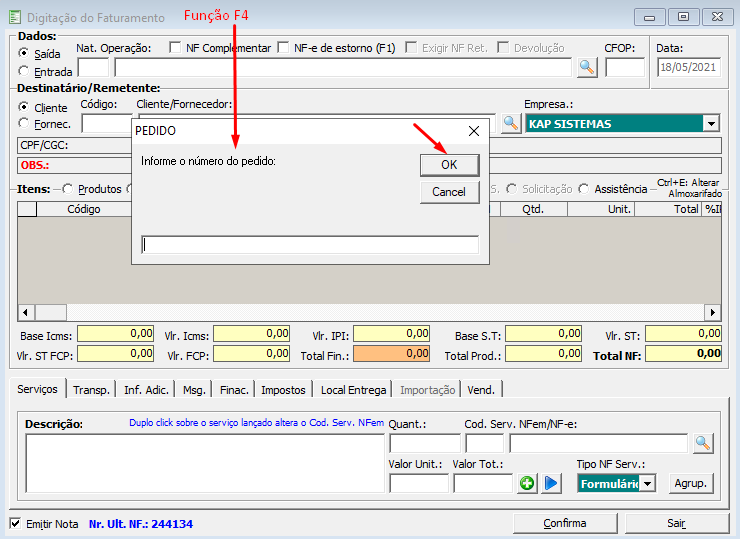This screenshot has height=539, width=740.
Task: Click the Nr. Ult. NF.: 244134 text
Action: tap(141, 524)
